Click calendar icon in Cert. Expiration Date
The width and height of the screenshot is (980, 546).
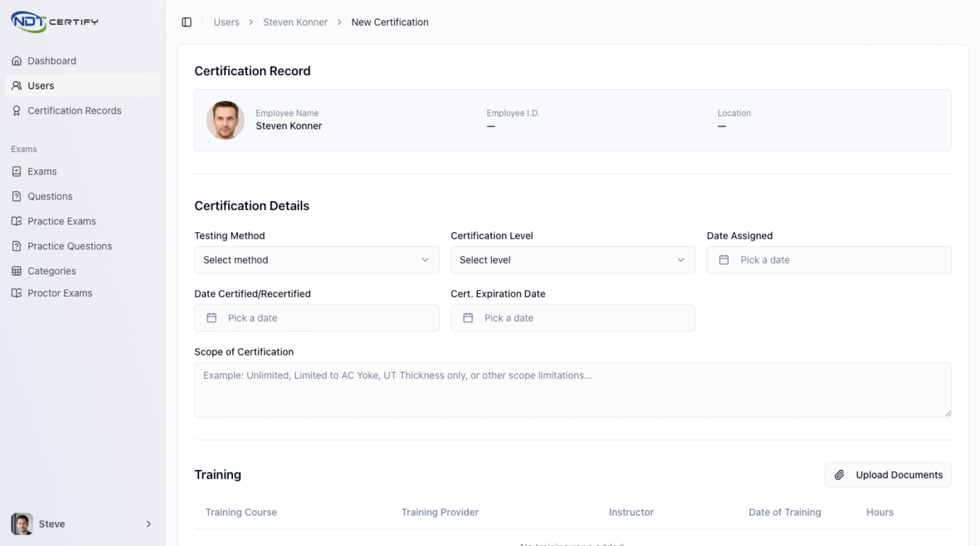pyautogui.click(x=468, y=318)
